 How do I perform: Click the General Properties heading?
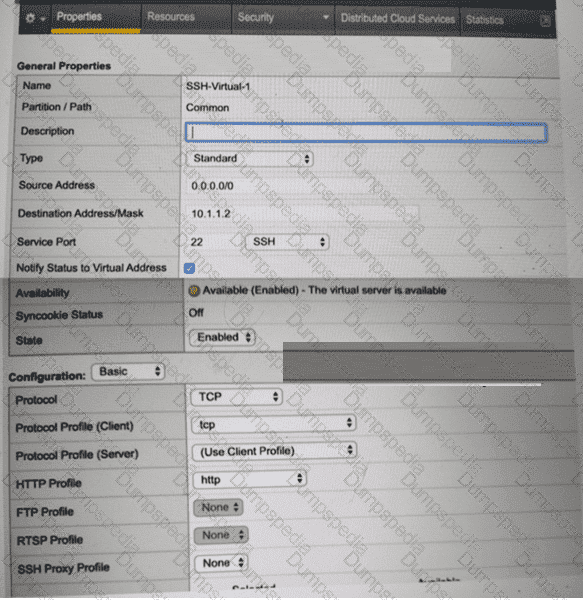coord(64,66)
